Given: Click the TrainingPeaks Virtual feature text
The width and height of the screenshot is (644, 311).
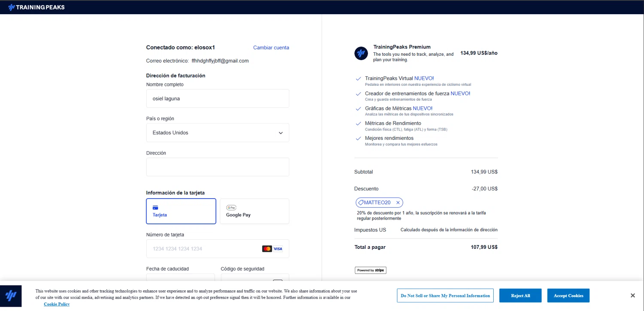Looking at the screenshot, I should tap(399, 79).
